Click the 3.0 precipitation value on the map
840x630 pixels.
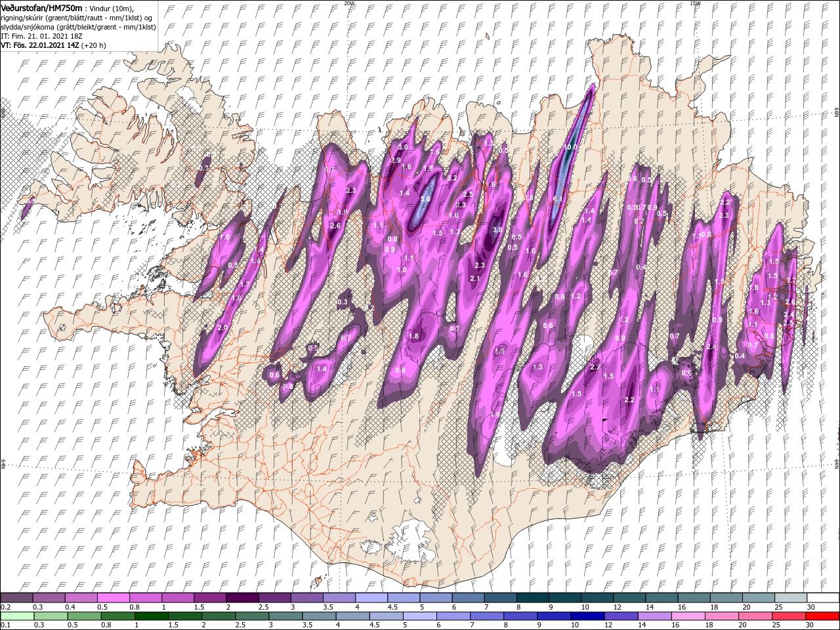tap(403, 147)
